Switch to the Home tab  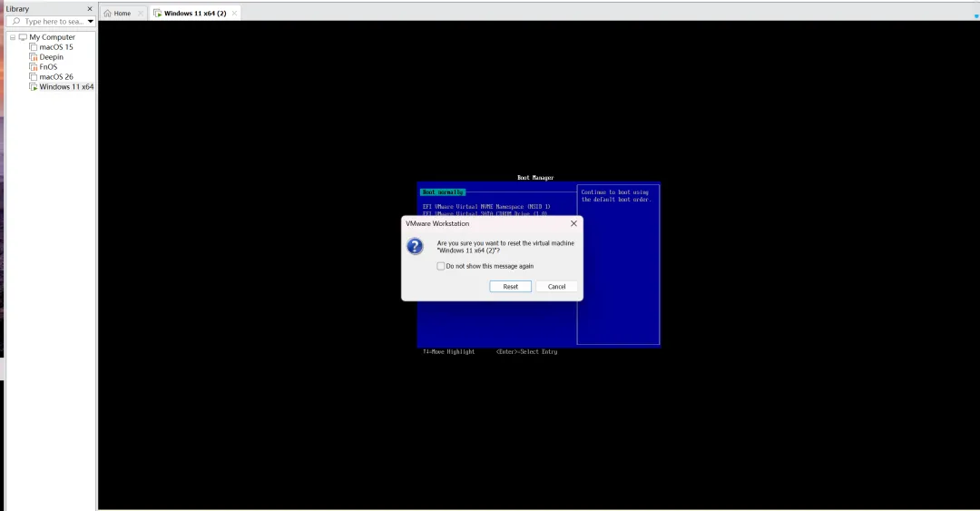point(122,13)
